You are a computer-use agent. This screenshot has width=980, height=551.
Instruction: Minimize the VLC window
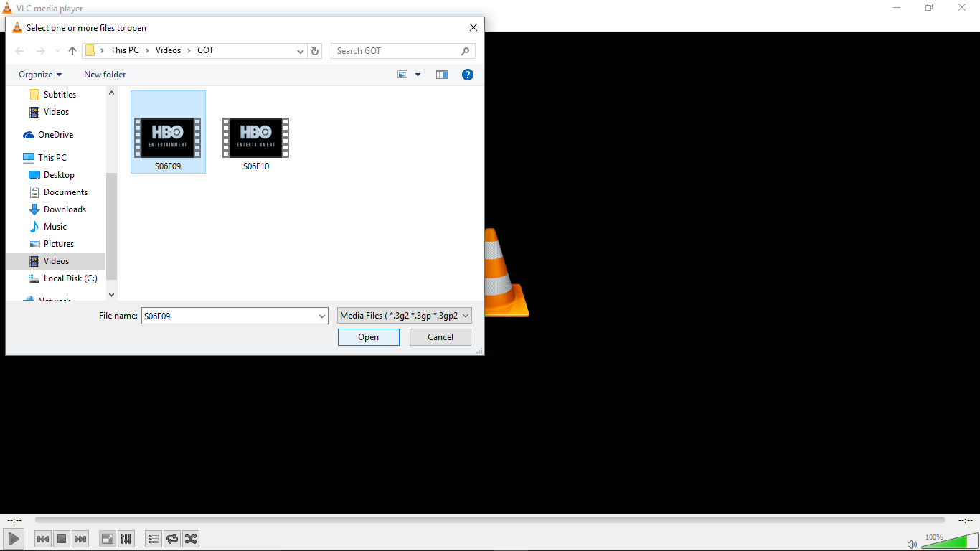(x=897, y=8)
